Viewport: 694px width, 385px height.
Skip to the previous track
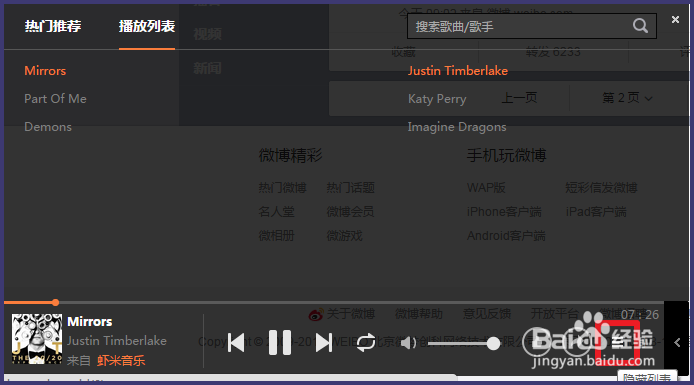pos(236,343)
